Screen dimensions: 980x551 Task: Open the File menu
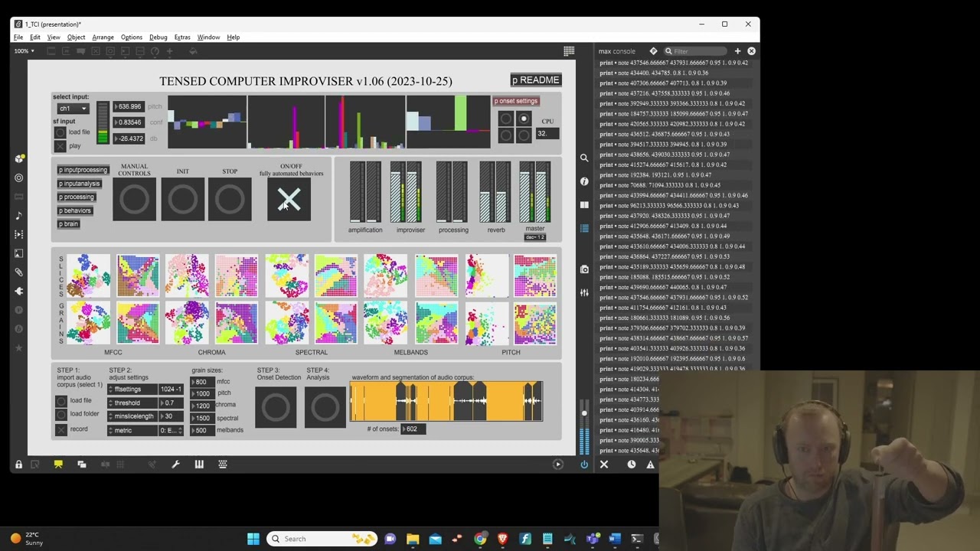tap(18, 37)
